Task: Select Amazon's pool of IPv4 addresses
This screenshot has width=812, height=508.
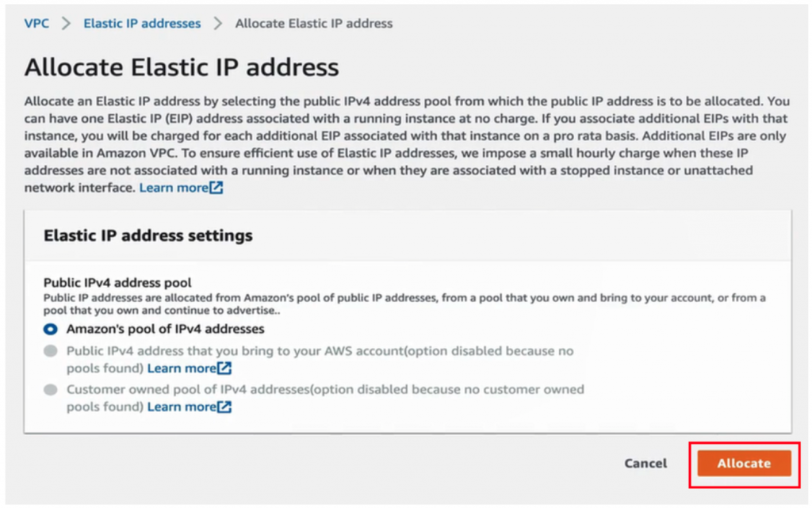Action: (x=50, y=329)
